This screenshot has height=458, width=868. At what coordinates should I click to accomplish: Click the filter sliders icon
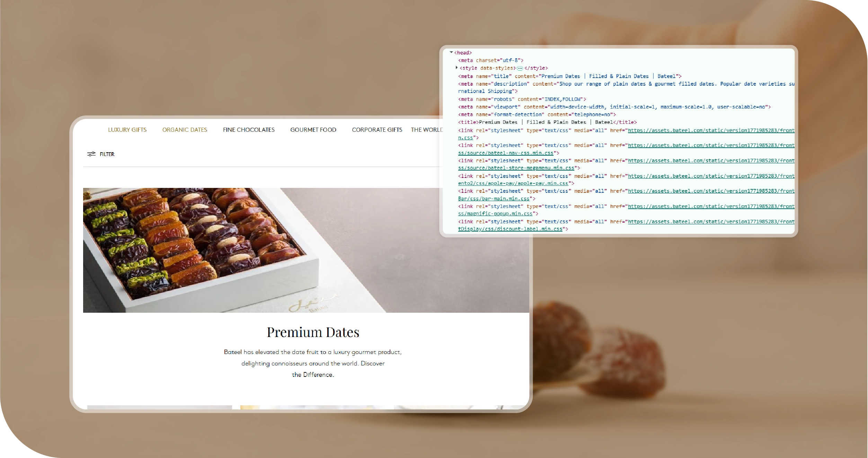click(91, 154)
